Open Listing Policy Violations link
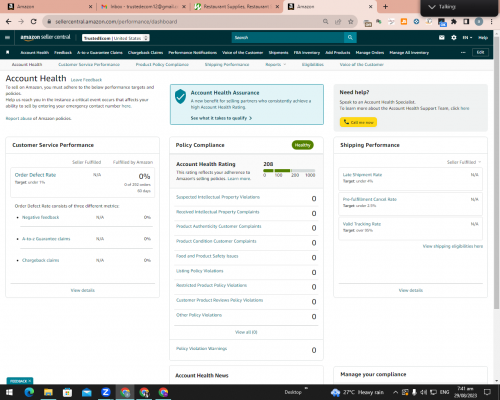The width and height of the screenshot is (500, 400). click(x=200, y=271)
